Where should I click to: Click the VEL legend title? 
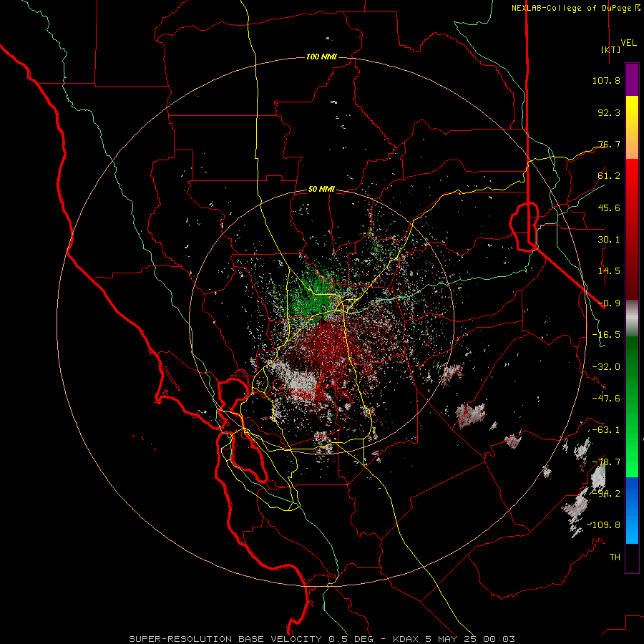pos(628,42)
